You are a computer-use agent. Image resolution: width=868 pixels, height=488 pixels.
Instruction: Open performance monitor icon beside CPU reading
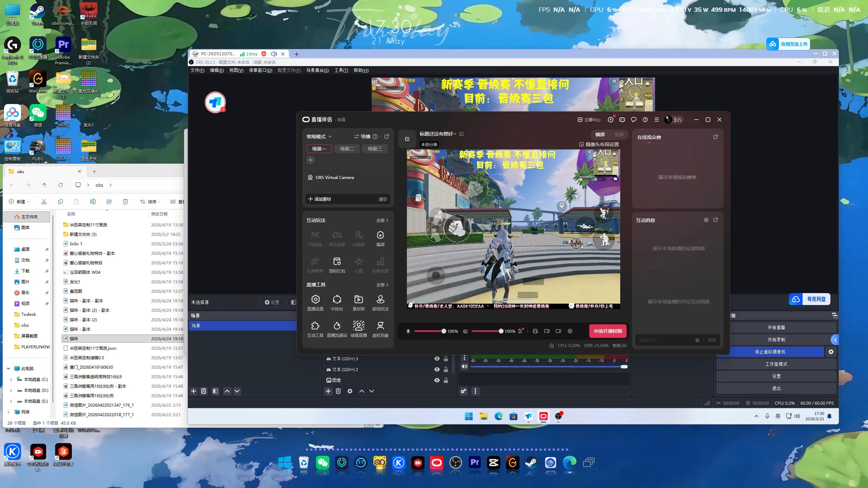552,346
